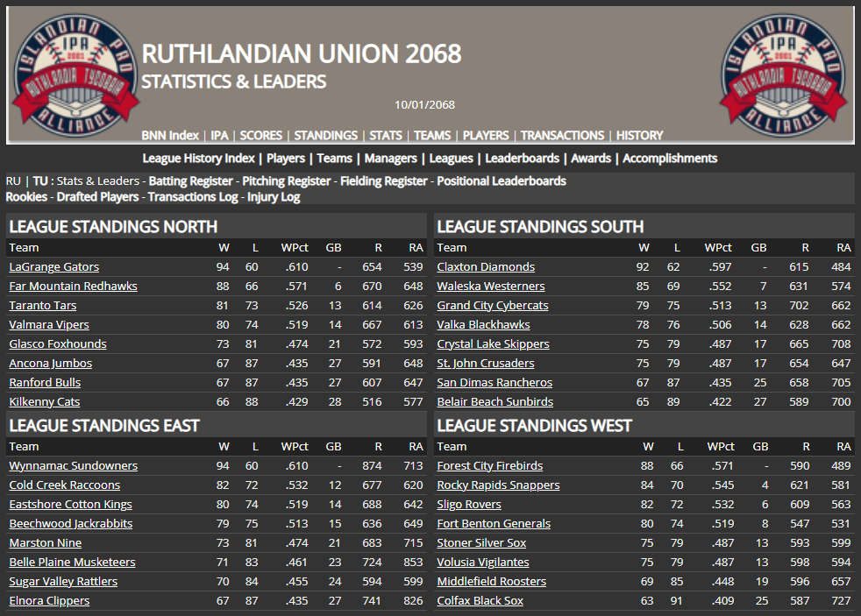Open LaGrange Gators team page
Viewport: 861px width, 616px height.
tap(53, 267)
